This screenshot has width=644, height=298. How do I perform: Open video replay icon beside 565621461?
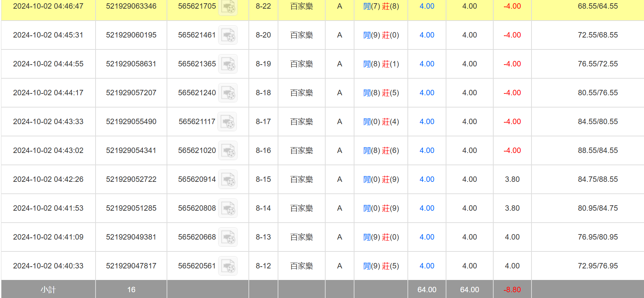(228, 35)
